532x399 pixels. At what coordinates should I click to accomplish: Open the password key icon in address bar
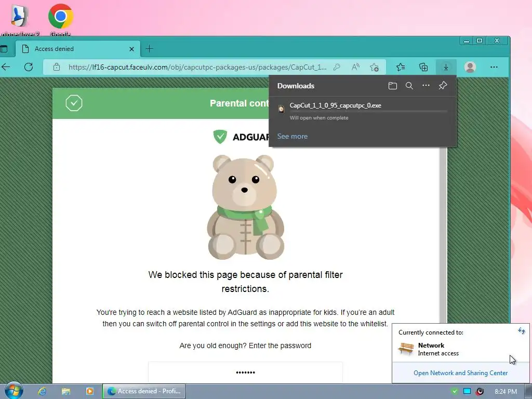click(x=337, y=67)
